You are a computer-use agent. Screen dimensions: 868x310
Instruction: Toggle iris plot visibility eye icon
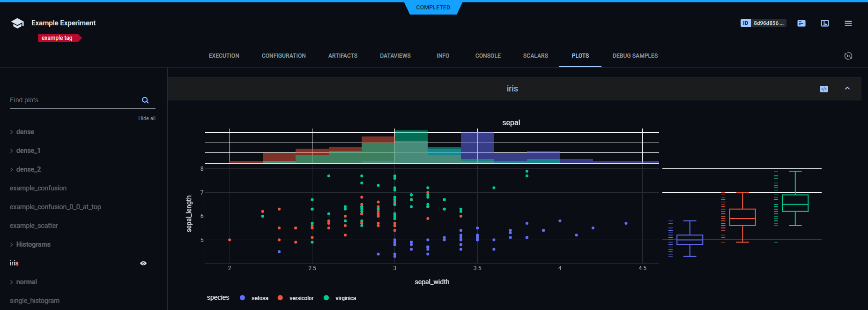143,264
